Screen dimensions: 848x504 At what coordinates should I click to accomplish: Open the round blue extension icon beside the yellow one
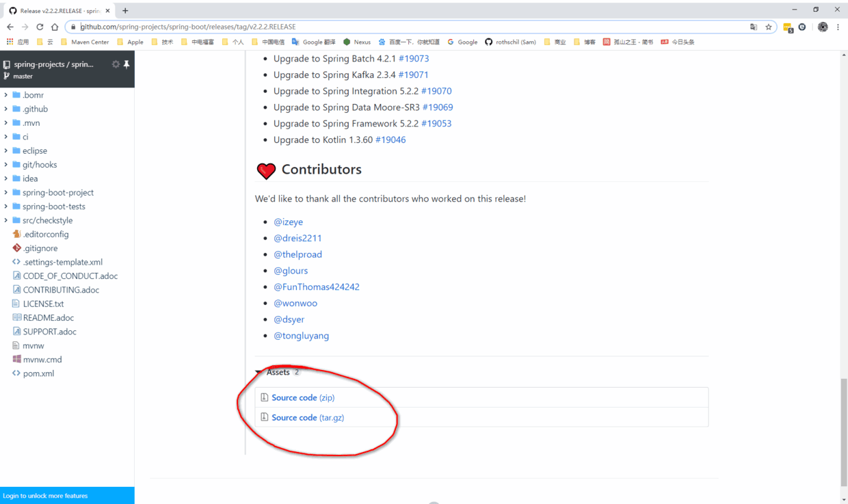coord(802,27)
